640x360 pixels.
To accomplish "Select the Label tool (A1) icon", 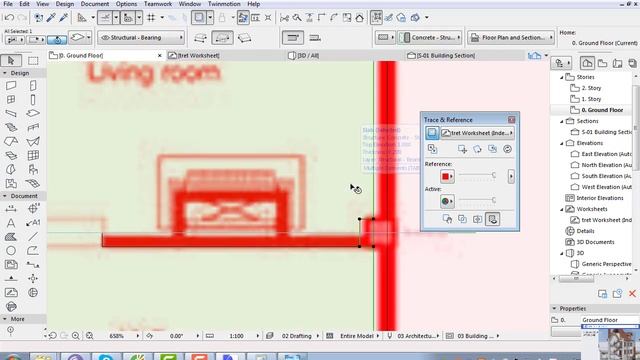I will coord(33,223).
